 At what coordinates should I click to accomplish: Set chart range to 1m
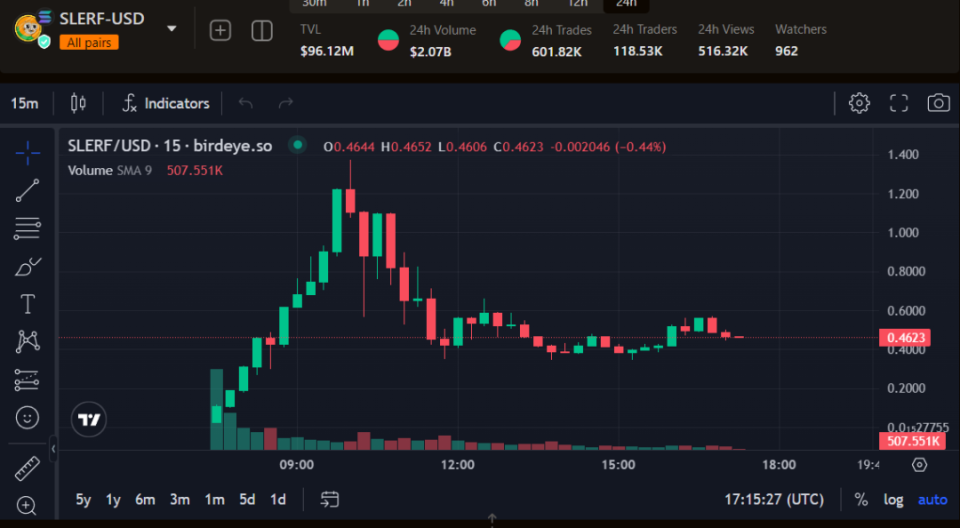tap(214, 500)
